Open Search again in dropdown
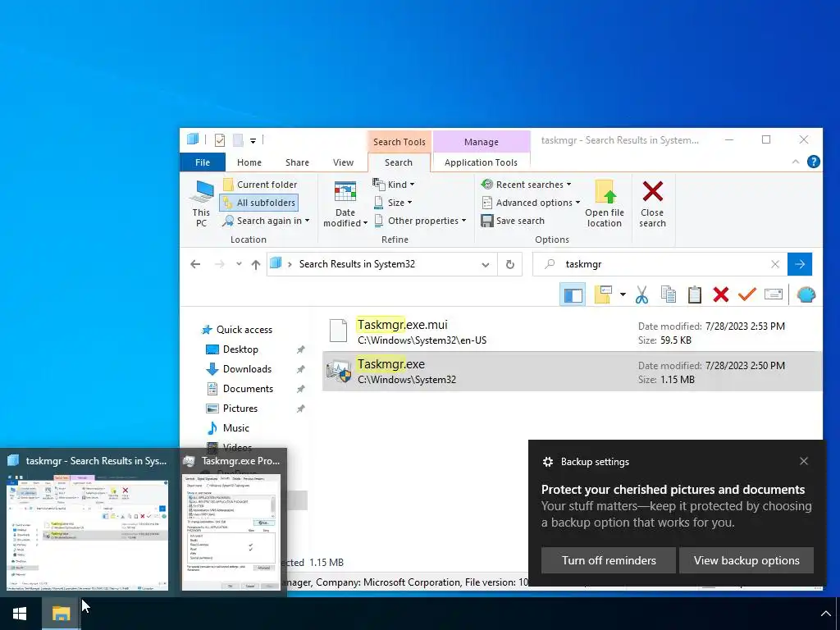 (x=267, y=221)
